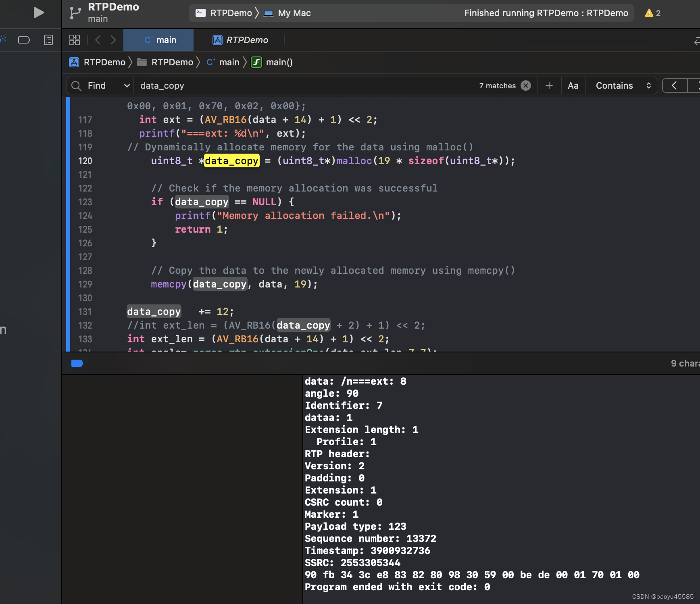Open the Contains match type dropdown
700x604 pixels.
coord(623,85)
